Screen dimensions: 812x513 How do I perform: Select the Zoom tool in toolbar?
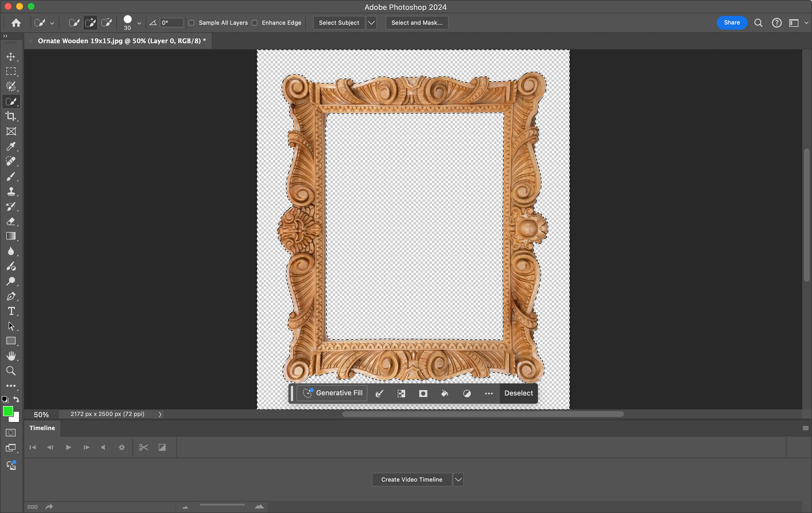(x=11, y=371)
